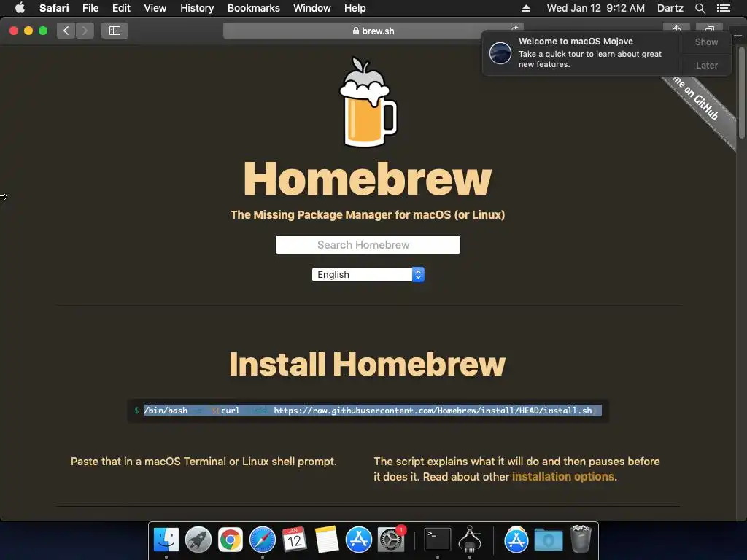Open the blue Downloads folder in Dock

pos(549,540)
